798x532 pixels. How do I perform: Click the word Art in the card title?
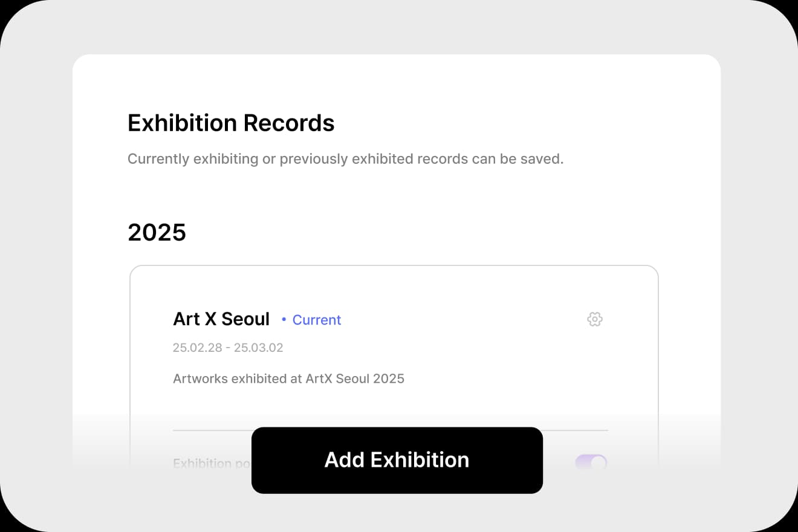pos(186,319)
